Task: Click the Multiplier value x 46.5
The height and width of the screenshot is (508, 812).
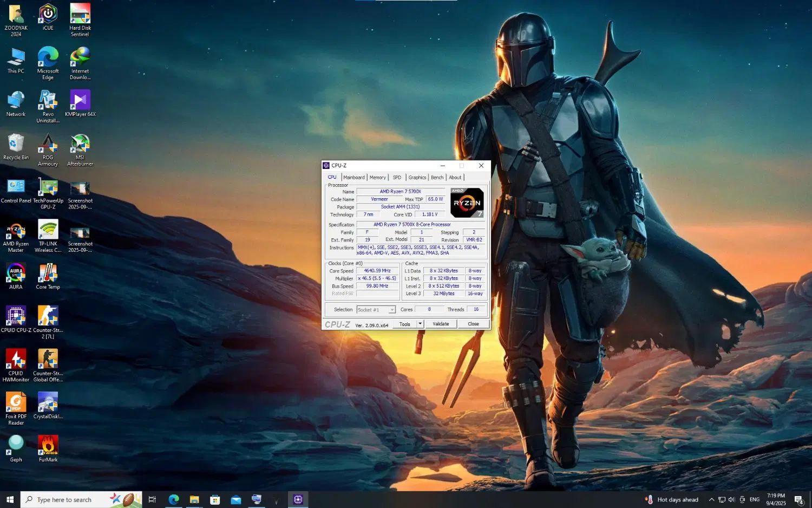Action: click(x=377, y=278)
